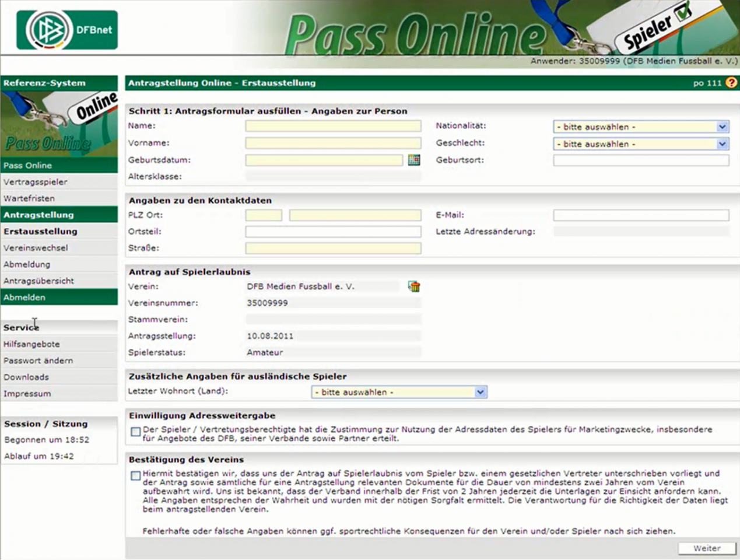Click the Ort city field
740x560 pixels.
(x=355, y=215)
